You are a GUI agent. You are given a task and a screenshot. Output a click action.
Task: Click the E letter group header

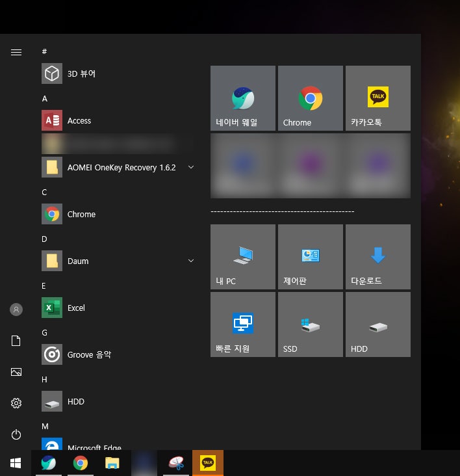point(44,285)
